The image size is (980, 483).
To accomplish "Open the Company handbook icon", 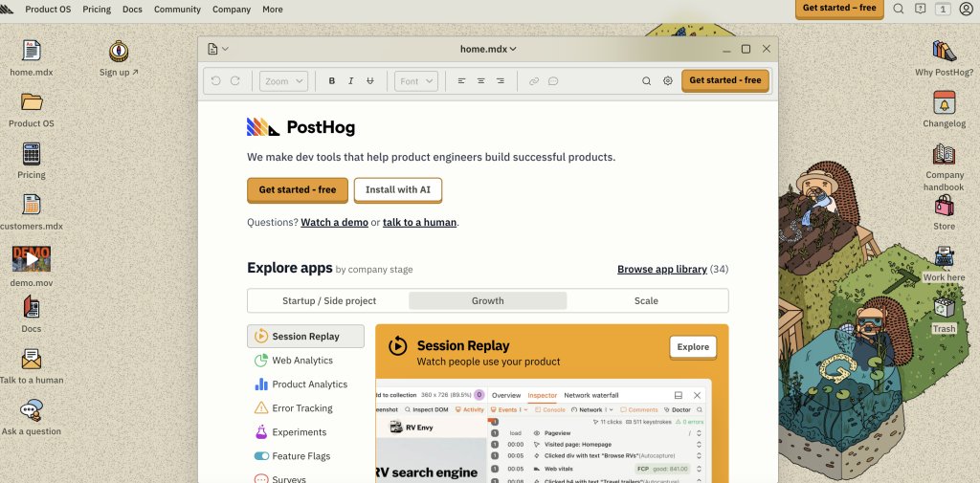I will pos(945,154).
